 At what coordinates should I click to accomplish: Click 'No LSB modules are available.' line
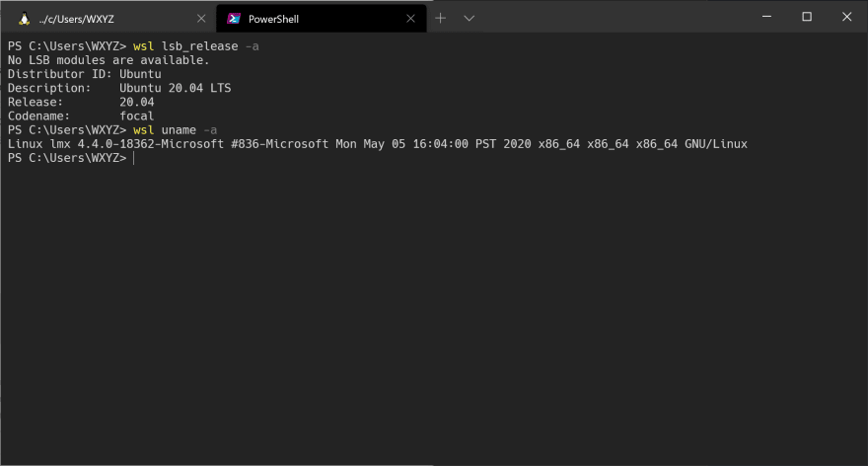click(108, 60)
